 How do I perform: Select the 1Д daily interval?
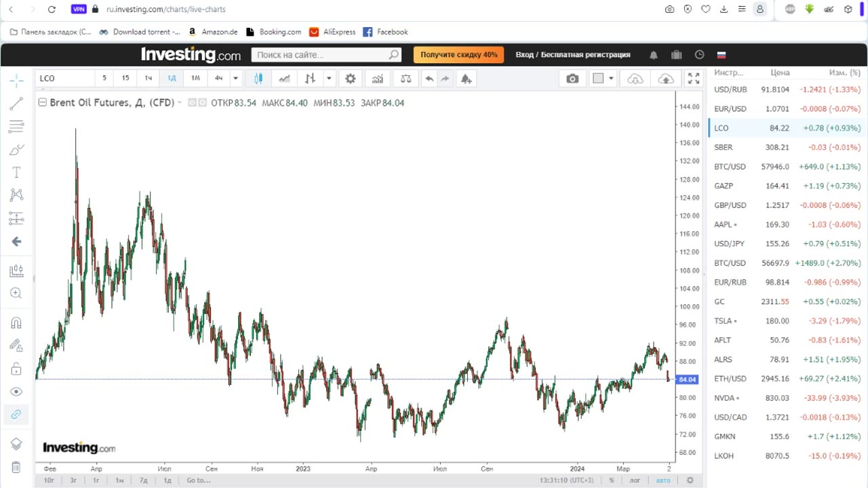172,79
